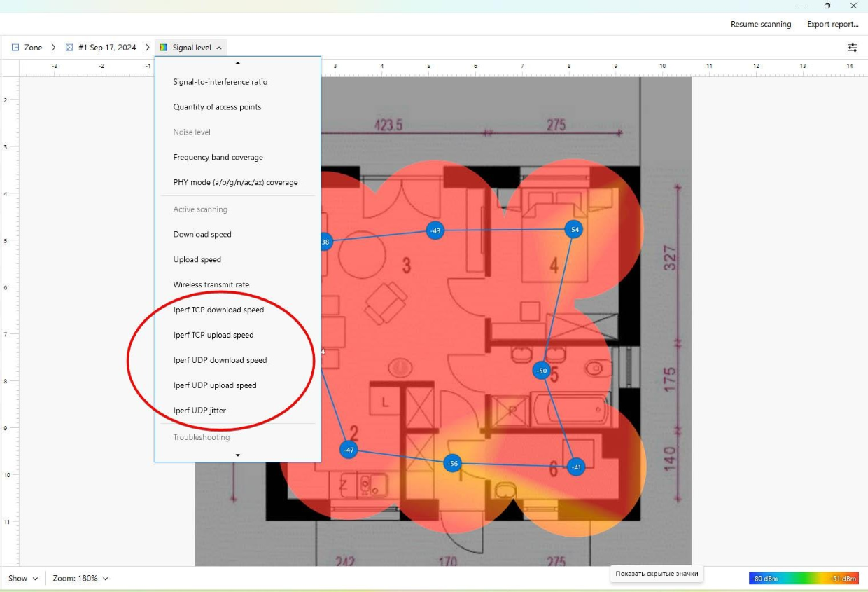Select the -41 measurement point
The image size is (868, 592).
click(x=575, y=467)
